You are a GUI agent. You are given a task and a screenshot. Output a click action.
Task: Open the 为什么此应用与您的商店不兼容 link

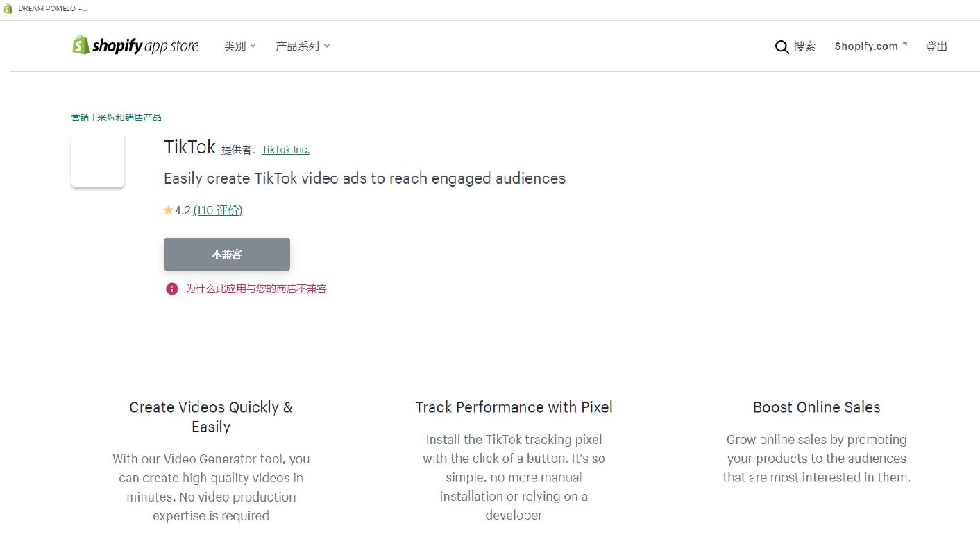[255, 289]
